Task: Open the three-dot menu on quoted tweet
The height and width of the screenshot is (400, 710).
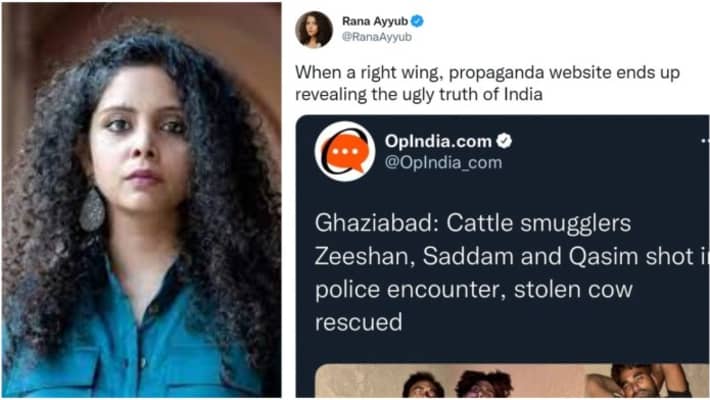Action: tap(705, 141)
